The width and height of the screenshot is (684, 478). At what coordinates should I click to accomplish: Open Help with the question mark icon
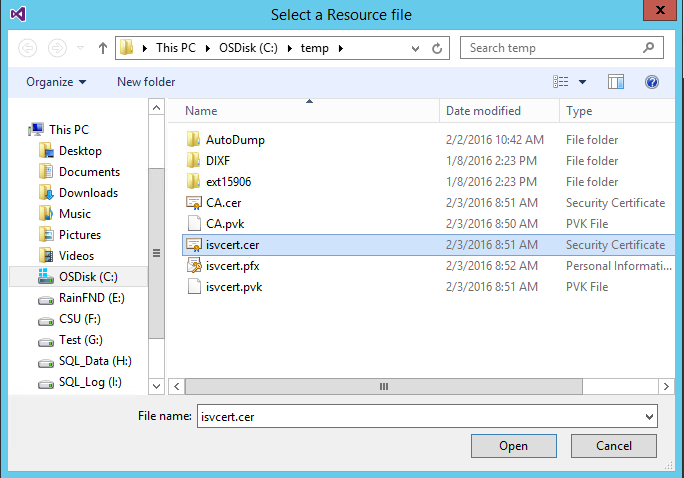point(652,82)
